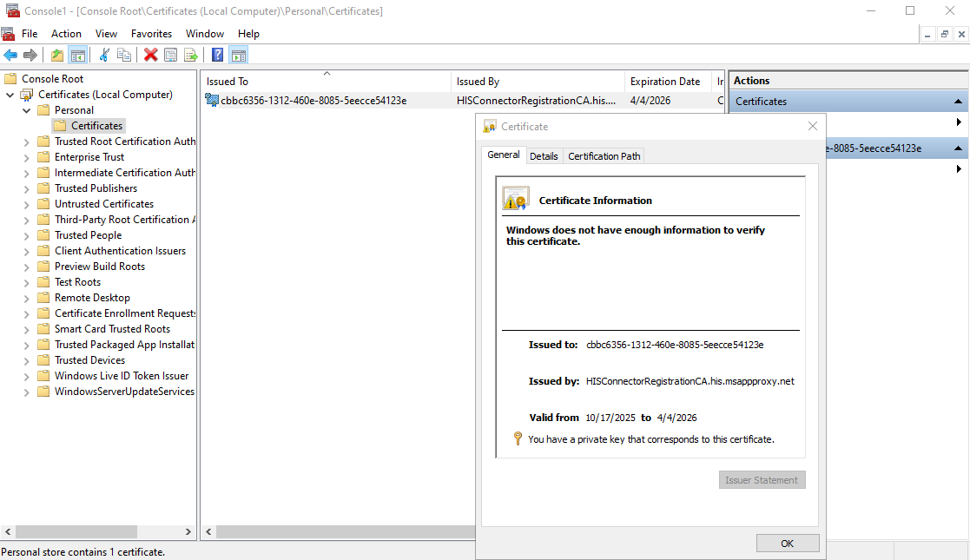Click the Copy icon in the toolbar
The width and height of the screenshot is (970, 560).
(124, 55)
